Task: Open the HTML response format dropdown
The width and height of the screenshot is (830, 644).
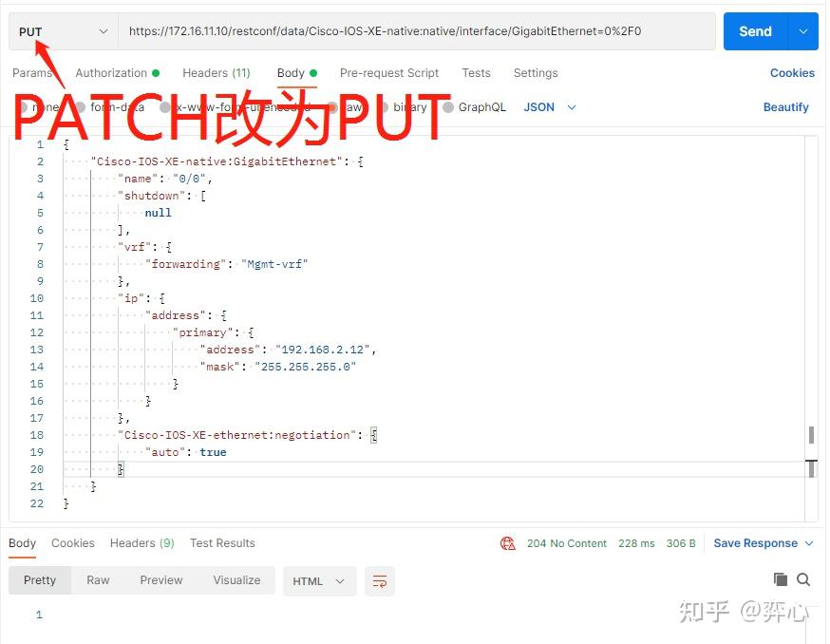Action: pos(319,580)
